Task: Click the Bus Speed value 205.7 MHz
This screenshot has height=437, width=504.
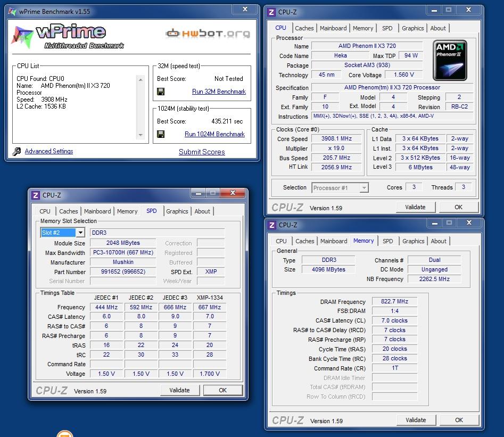Action: point(336,158)
